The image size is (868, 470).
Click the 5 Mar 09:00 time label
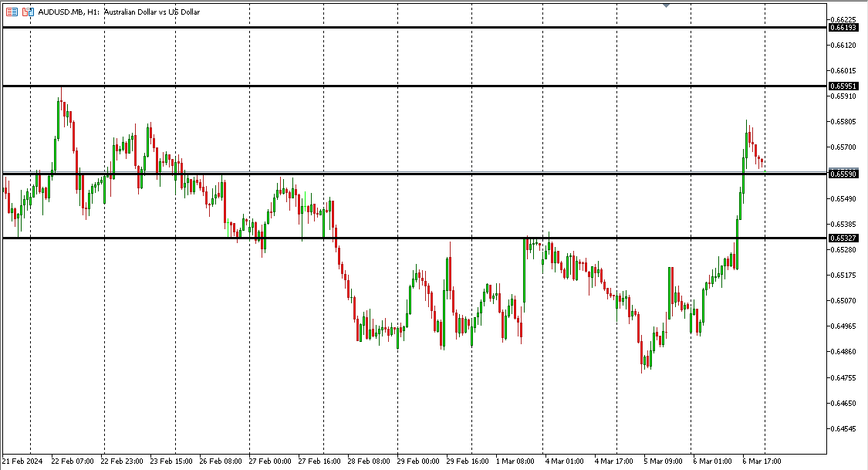pos(664,462)
